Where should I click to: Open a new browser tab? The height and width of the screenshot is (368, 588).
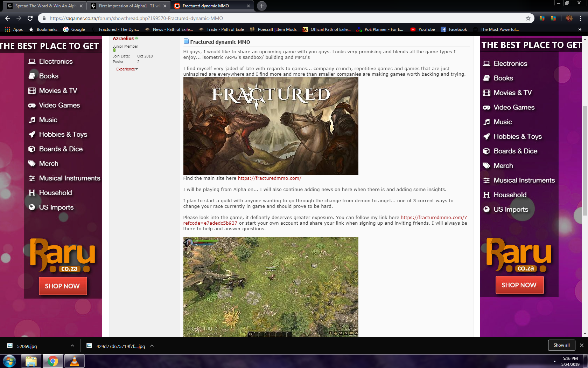[261, 6]
